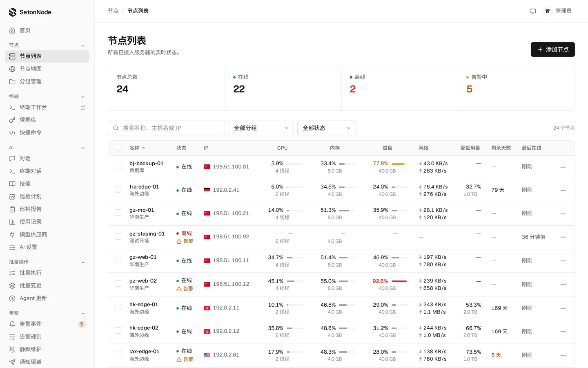588x368 pixels.
Task: Collapse the 告警 sidebar section
Action: pos(83,314)
